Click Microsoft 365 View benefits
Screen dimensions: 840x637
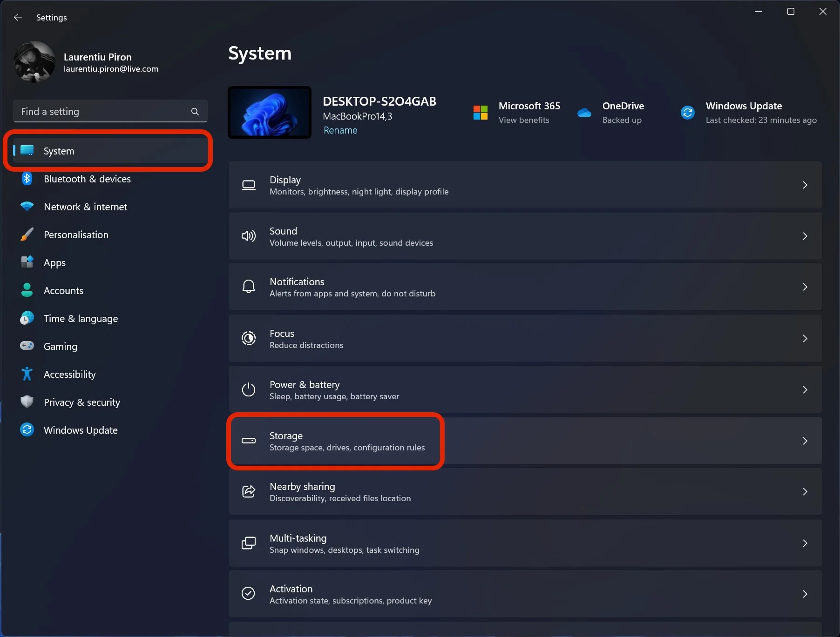pos(524,120)
